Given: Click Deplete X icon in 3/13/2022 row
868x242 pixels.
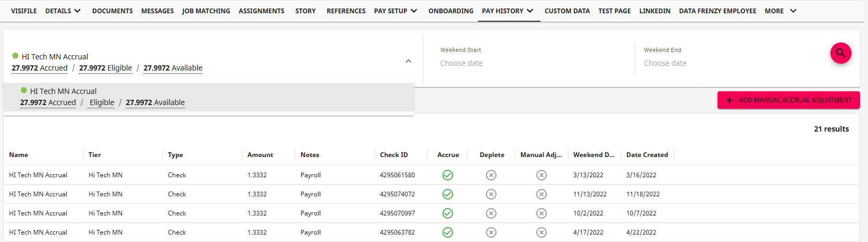Looking at the screenshot, I should click(x=491, y=175).
